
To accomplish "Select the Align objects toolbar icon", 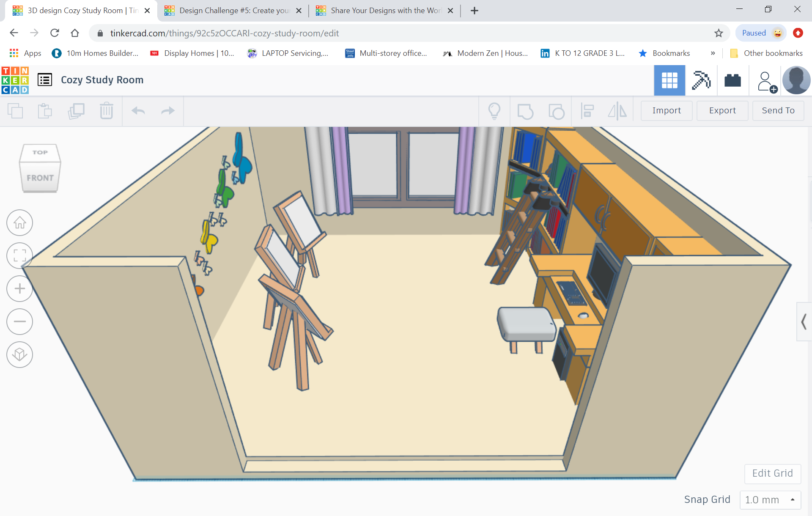I will 587,110.
